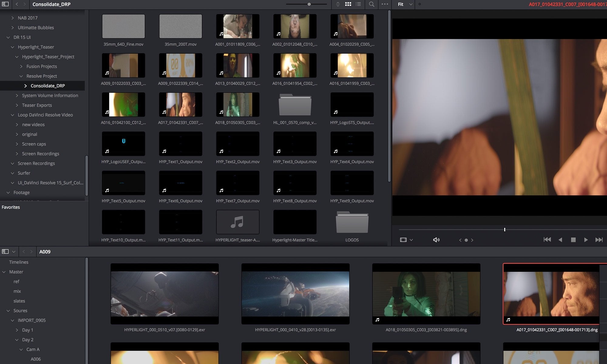
Task: Click the viewer options icon left of playhead
Action: click(x=403, y=240)
